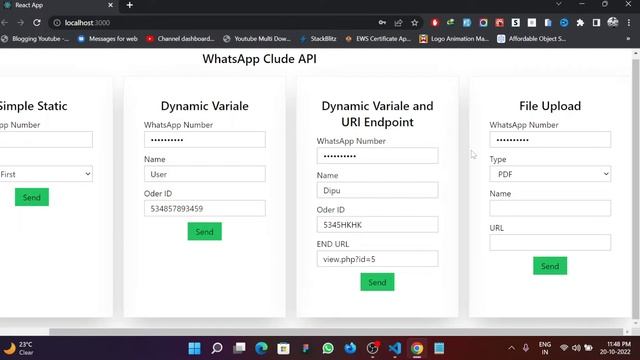
Task: Open Logo Animation Maker bookmark
Action: click(x=454, y=39)
